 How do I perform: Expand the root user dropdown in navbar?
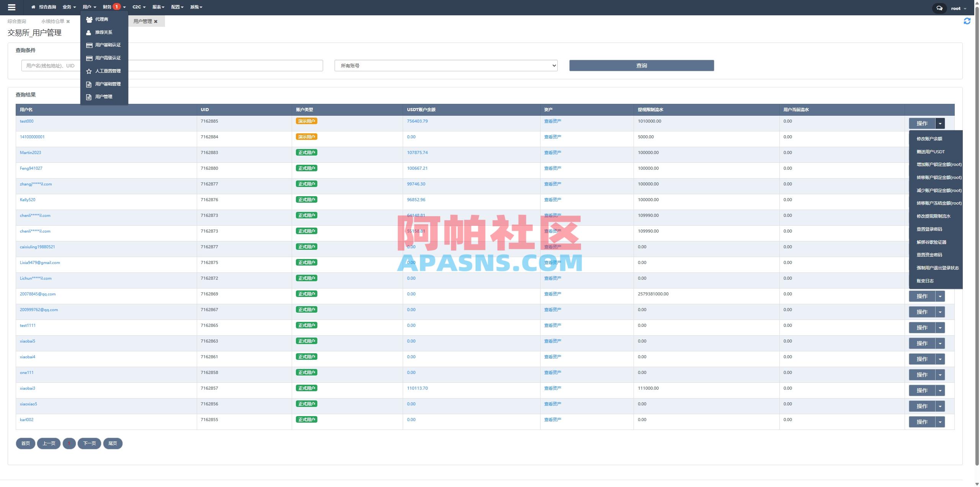tap(959, 8)
